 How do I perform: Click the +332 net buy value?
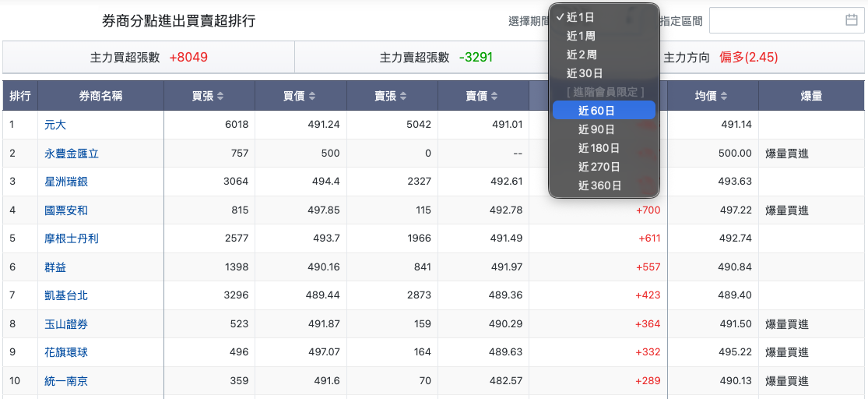tap(648, 352)
